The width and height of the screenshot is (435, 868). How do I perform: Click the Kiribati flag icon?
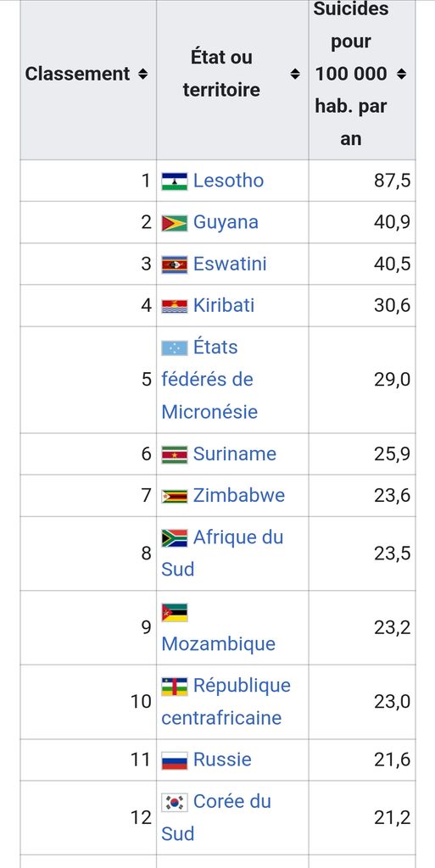(175, 306)
